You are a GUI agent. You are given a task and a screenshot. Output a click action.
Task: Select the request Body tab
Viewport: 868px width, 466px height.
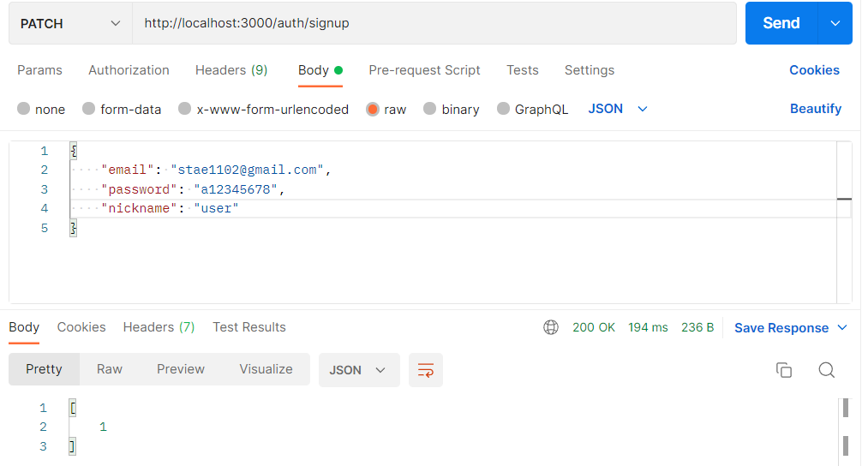coord(320,70)
